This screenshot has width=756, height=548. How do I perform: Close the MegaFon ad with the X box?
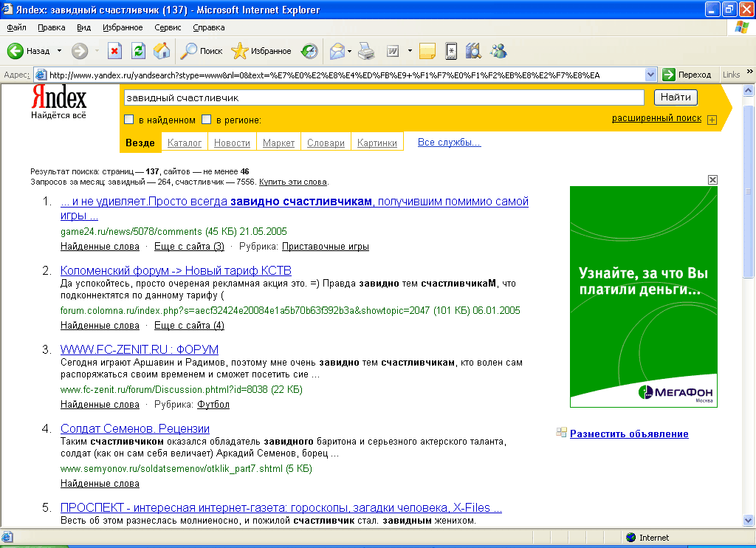pos(712,180)
